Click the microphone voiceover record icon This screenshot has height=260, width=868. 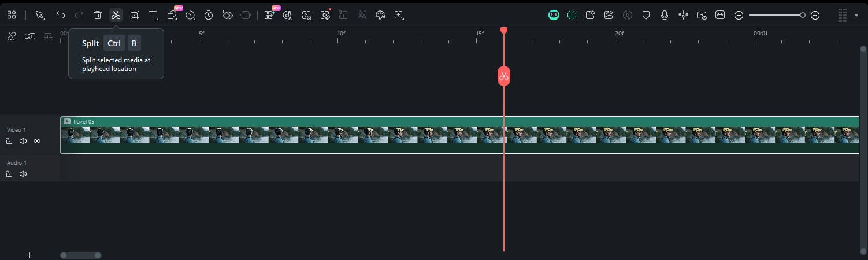pyautogui.click(x=665, y=16)
